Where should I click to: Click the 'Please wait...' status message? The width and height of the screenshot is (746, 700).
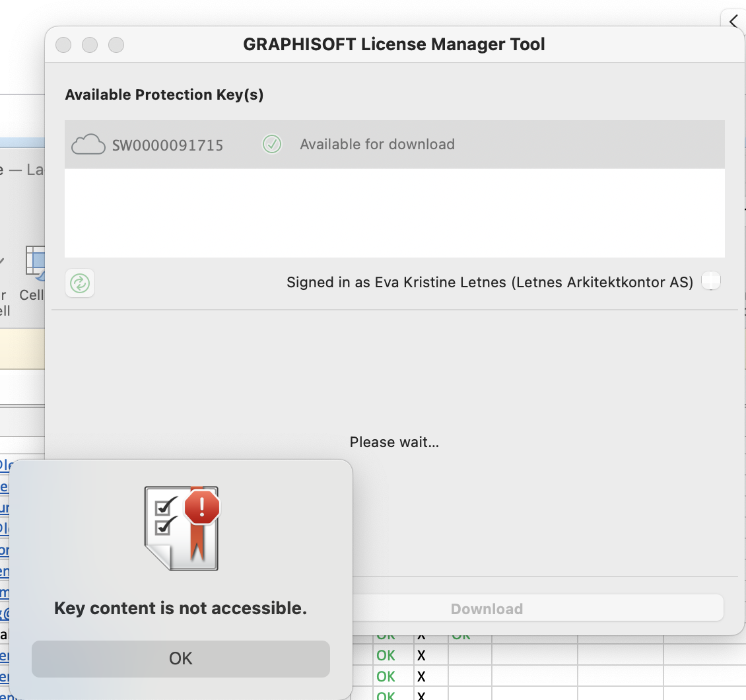click(x=394, y=442)
